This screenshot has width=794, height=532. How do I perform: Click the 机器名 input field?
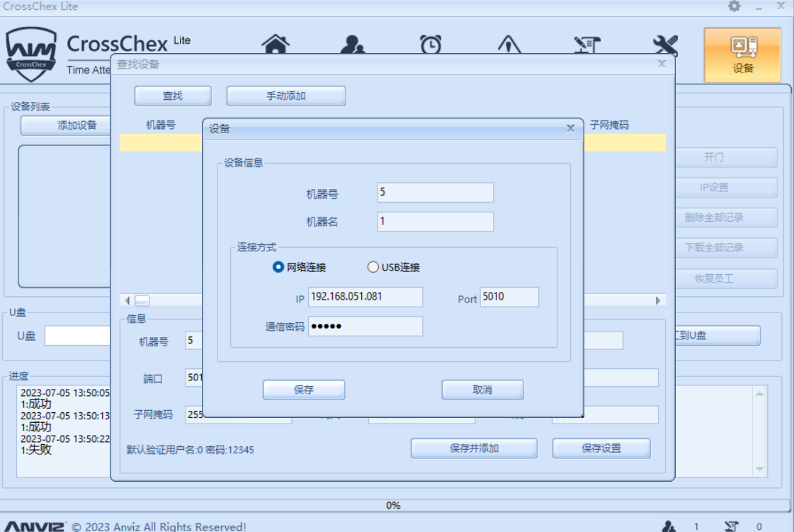coord(436,222)
